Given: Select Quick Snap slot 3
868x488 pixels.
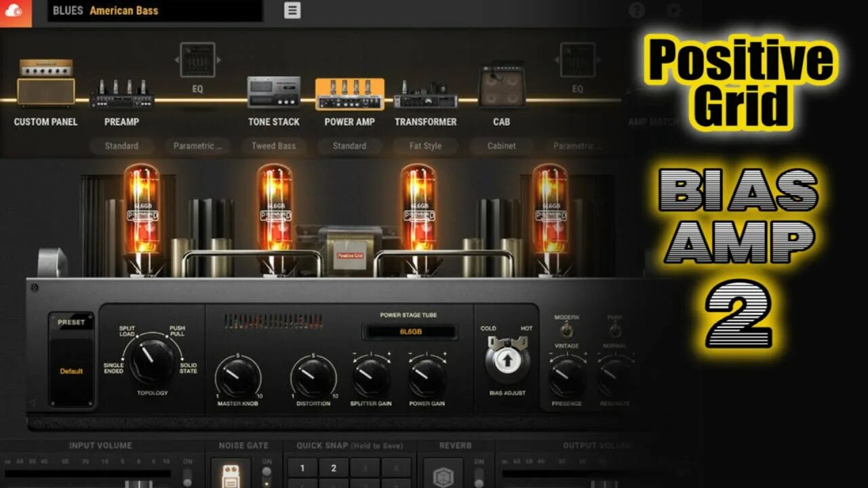Looking at the screenshot, I should pos(365,468).
